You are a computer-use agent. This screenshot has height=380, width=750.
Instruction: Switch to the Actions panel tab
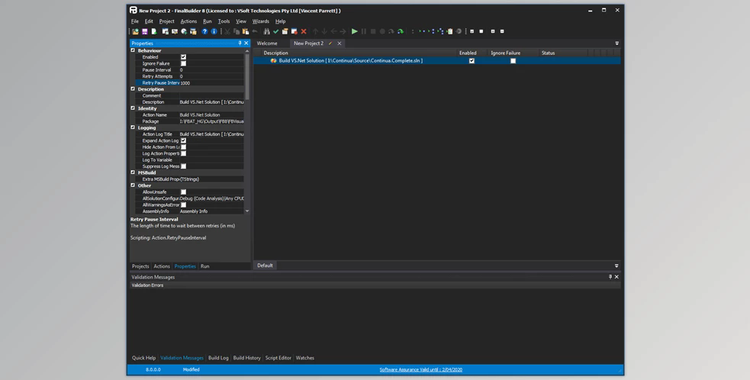pyautogui.click(x=162, y=266)
